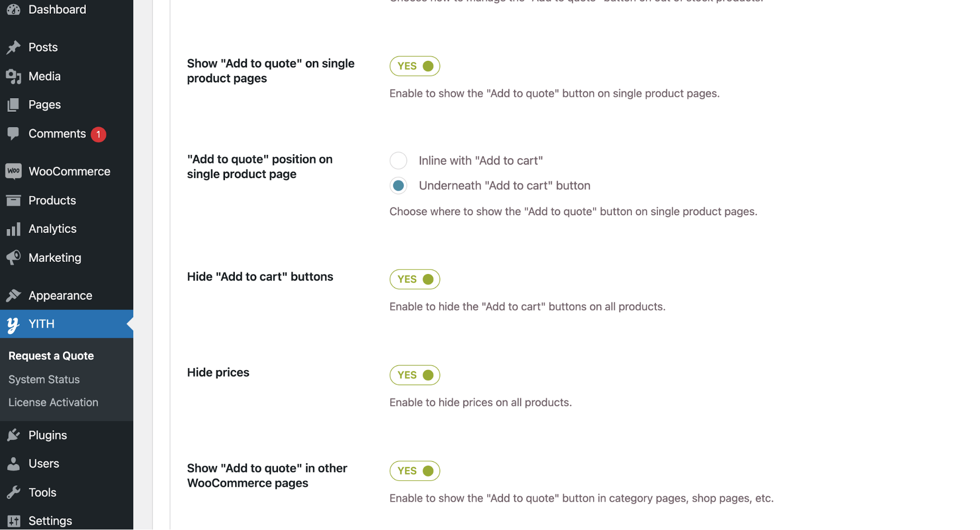
Task: Toggle off 'Hide Add to cart buttons'
Action: pyautogui.click(x=414, y=279)
